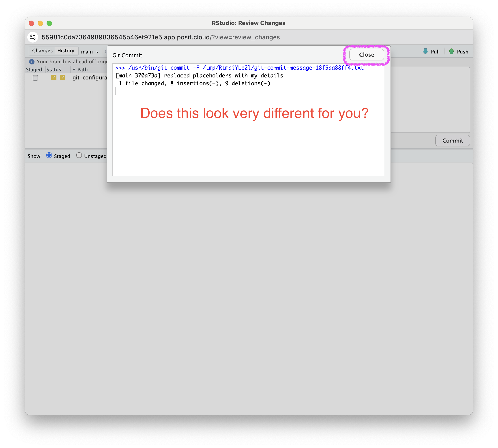This screenshot has width=498, height=448.
Task: Check the staged checkbox for git-configuration file
Action: (x=35, y=78)
